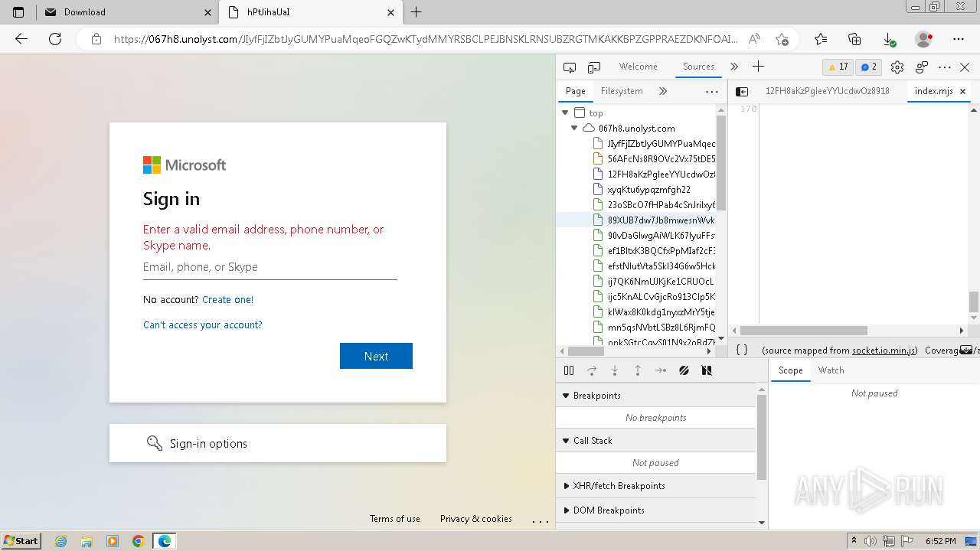980x551 pixels.
Task: Focus the Email, phone, or Skype field
Action: 269,267
